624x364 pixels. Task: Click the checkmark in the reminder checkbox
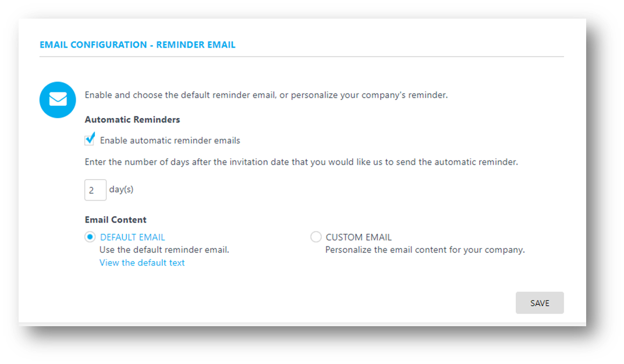coord(91,138)
